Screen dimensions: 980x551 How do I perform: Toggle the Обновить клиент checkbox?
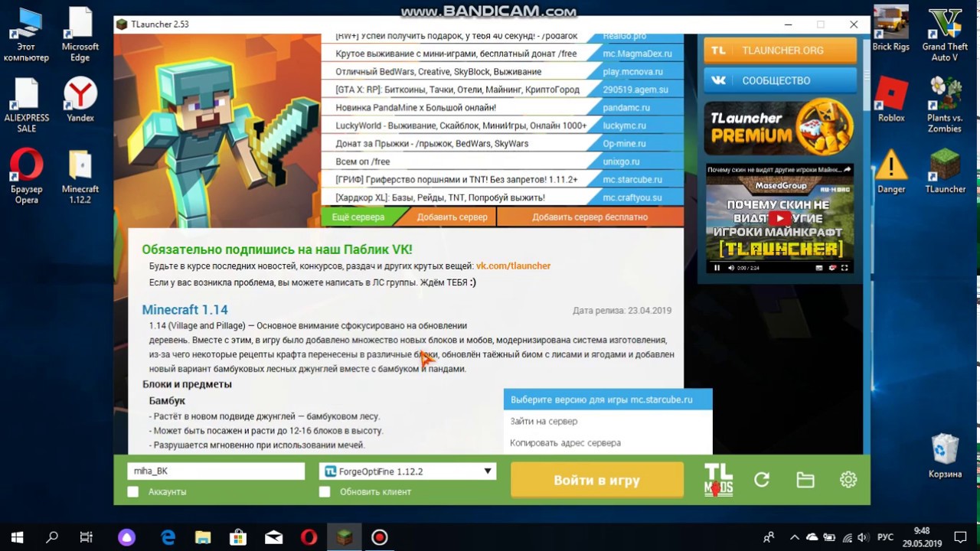(x=325, y=492)
